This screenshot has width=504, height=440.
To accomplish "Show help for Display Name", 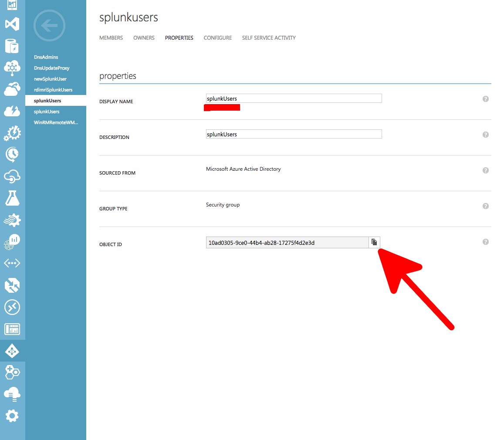I will [486, 99].
